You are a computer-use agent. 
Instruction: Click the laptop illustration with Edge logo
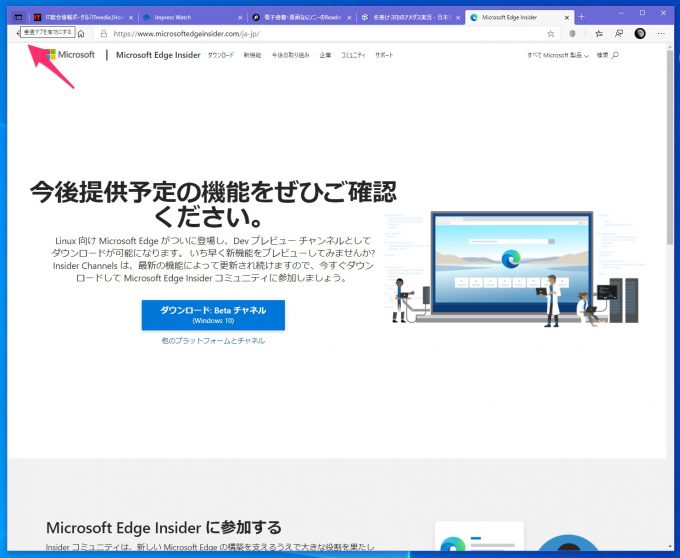[x=512, y=267]
